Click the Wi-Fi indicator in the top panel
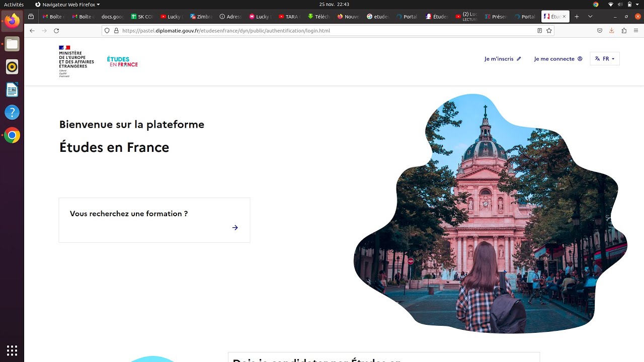This screenshot has height=362, width=644. pyautogui.click(x=611, y=5)
